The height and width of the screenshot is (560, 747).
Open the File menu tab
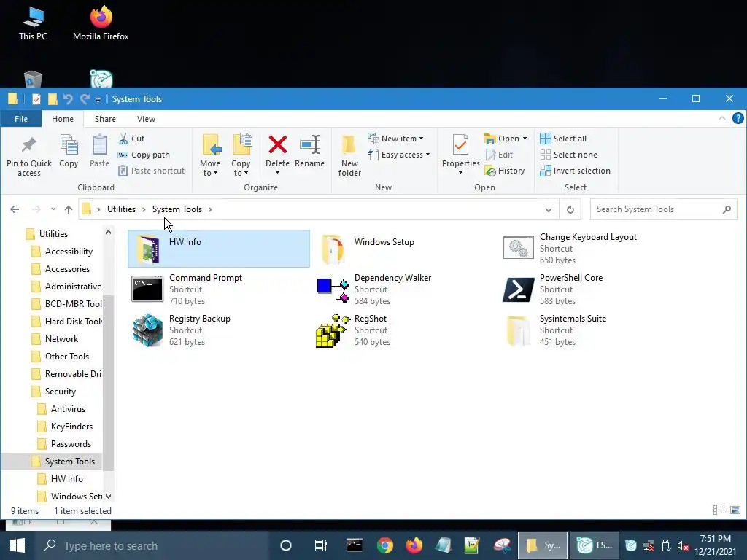pyautogui.click(x=21, y=119)
